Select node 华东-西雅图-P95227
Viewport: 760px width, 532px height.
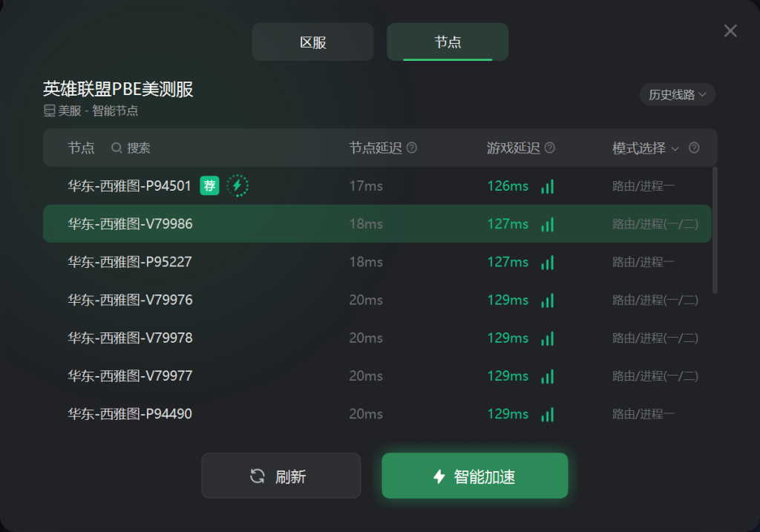click(x=377, y=262)
